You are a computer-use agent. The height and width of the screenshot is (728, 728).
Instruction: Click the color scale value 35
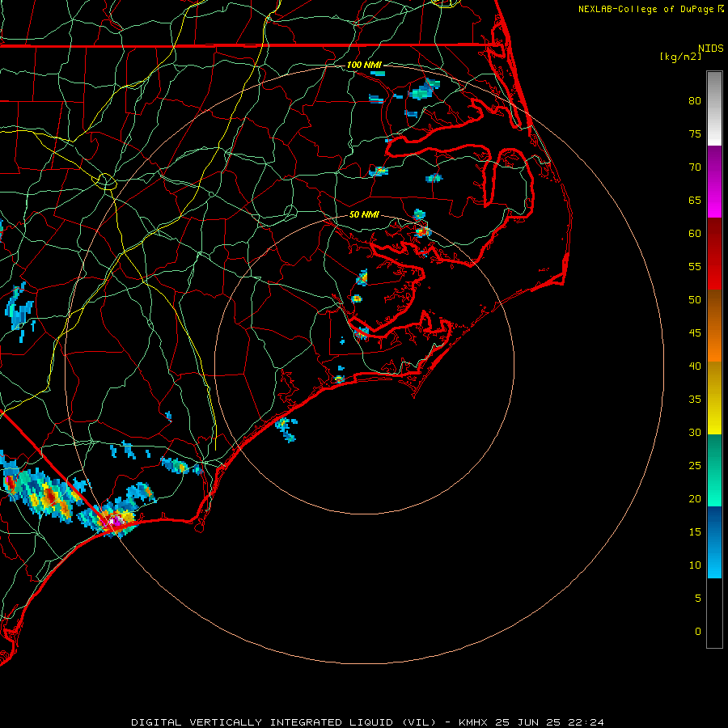tap(695, 400)
